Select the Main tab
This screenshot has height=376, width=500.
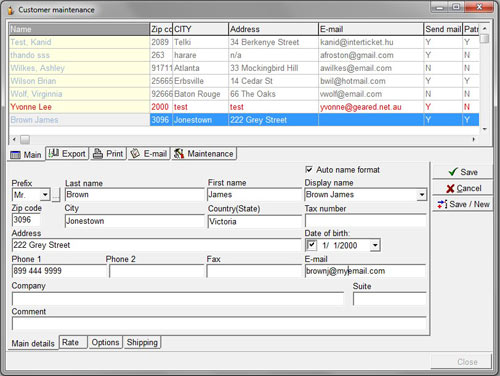[26, 155]
